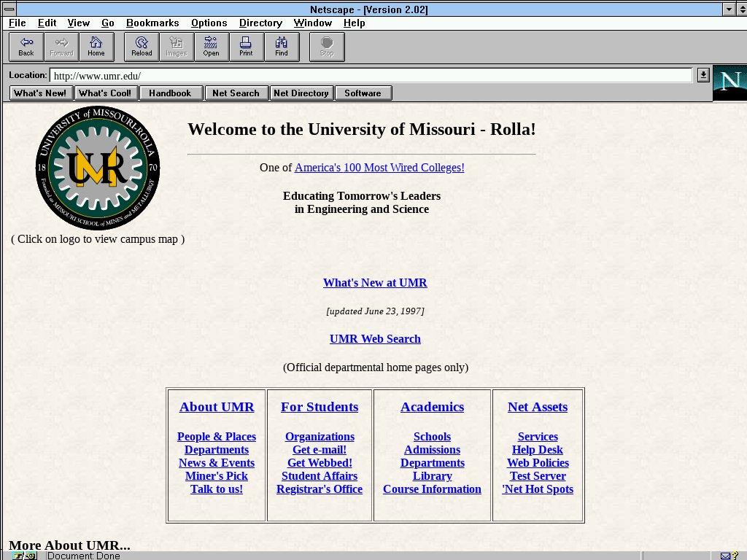Screen dimensions: 747x560
Task: Open the Handbook directory button
Action: [x=170, y=93]
